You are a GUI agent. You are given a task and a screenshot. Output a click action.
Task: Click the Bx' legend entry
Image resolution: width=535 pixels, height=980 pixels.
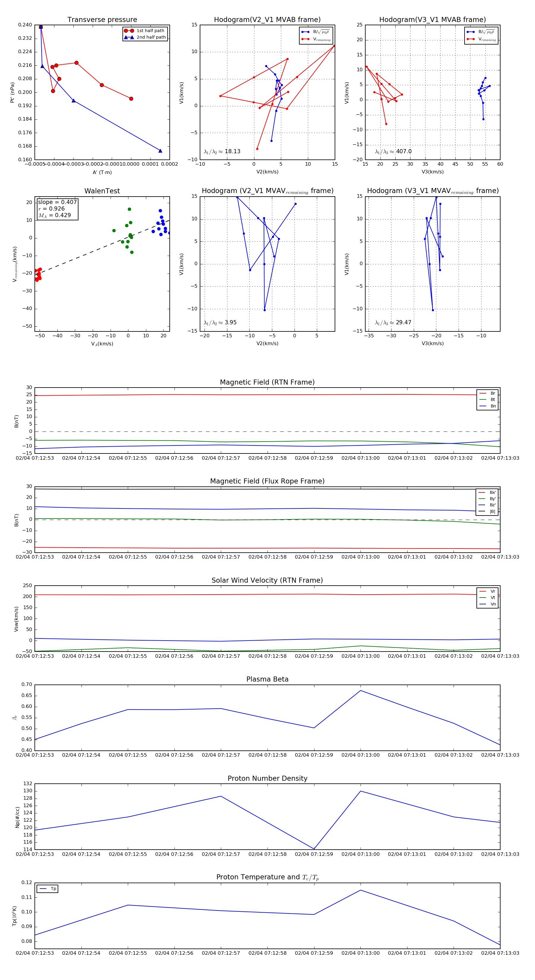click(487, 492)
